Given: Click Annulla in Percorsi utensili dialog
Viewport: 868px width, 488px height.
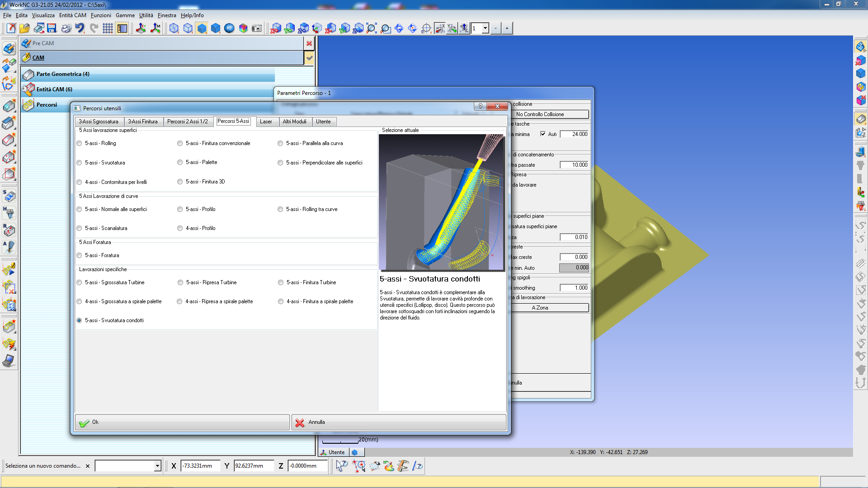Looking at the screenshot, I should 399,422.
